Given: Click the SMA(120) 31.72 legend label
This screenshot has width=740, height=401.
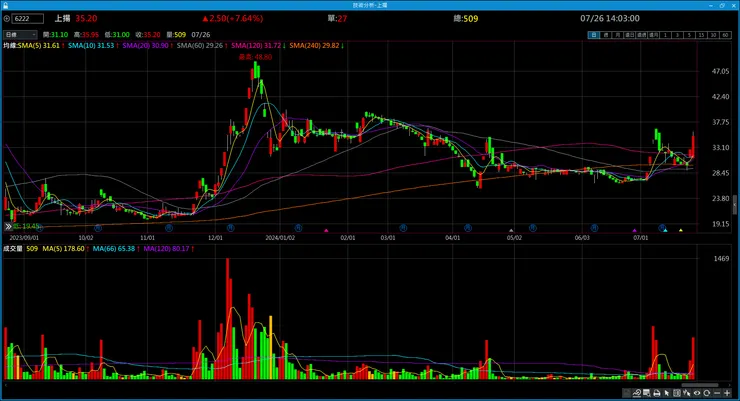Looking at the screenshot, I should point(256,46).
